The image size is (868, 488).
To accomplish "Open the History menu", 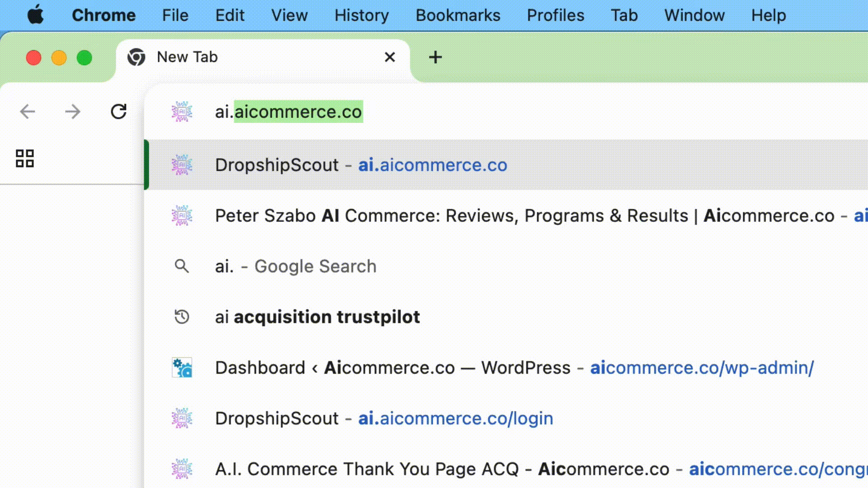I will pyautogui.click(x=361, y=15).
